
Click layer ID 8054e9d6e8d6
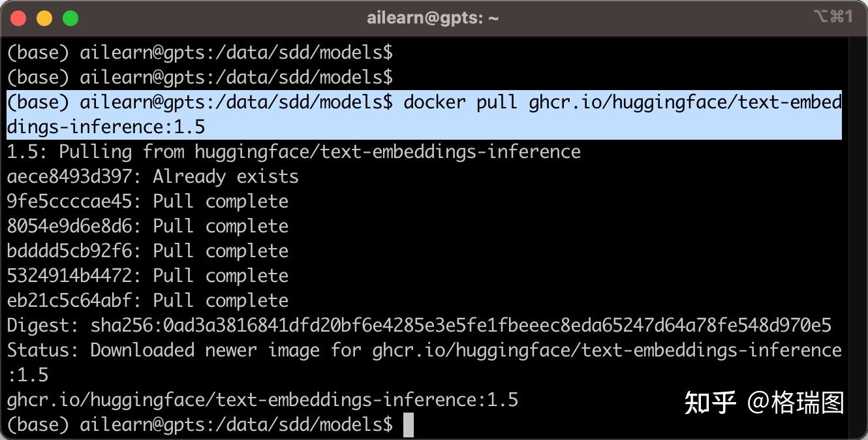click(70, 227)
